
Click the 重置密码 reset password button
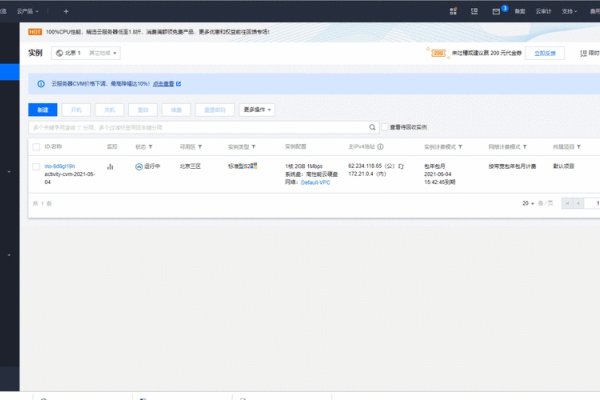pos(215,110)
